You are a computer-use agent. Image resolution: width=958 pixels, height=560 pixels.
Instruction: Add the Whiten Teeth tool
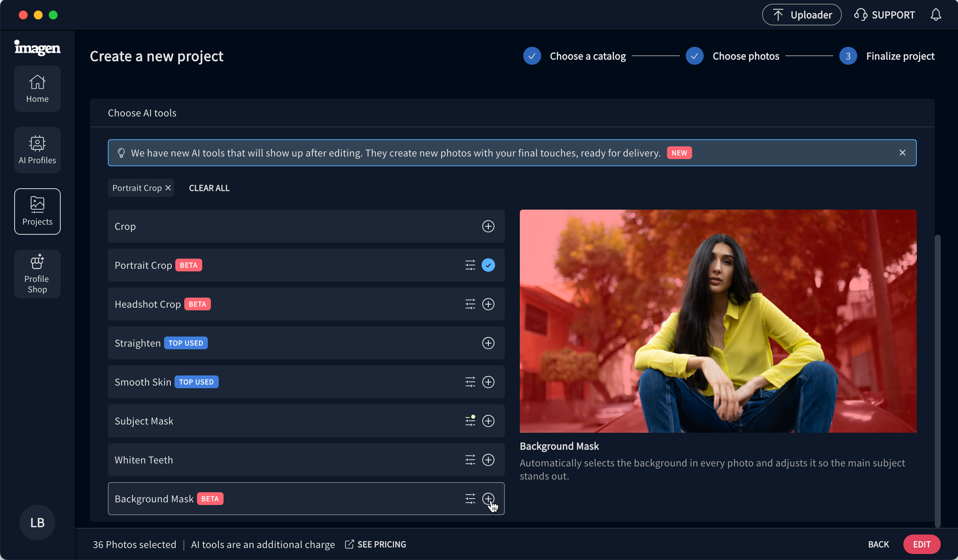click(x=488, y=460)
